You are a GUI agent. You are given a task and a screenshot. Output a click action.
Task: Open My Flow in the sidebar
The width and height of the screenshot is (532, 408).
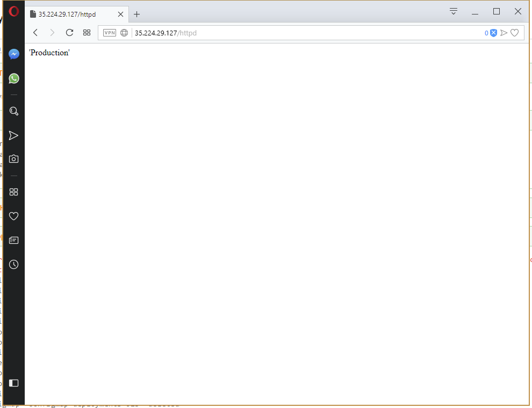point(14,135)
